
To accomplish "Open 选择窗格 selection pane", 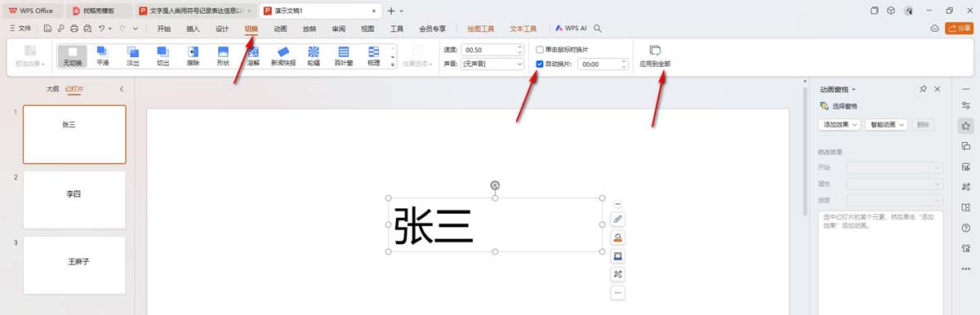I will coord(839,106).
